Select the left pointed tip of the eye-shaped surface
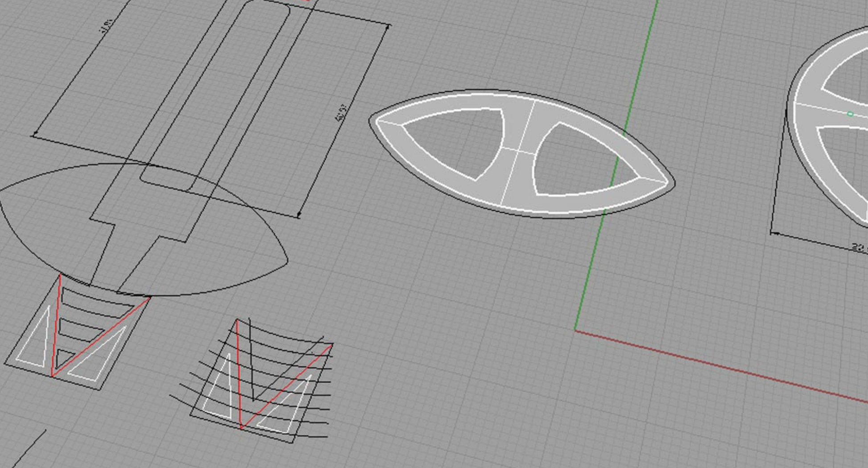The image size is (868, 468). pyautogui.click(x=371, y=120)
